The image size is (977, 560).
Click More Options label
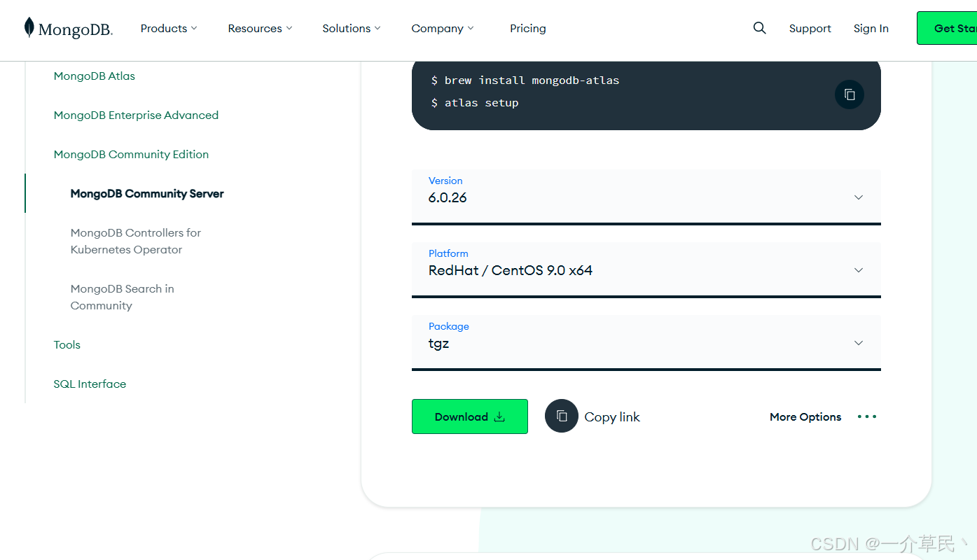pos(805,416)
